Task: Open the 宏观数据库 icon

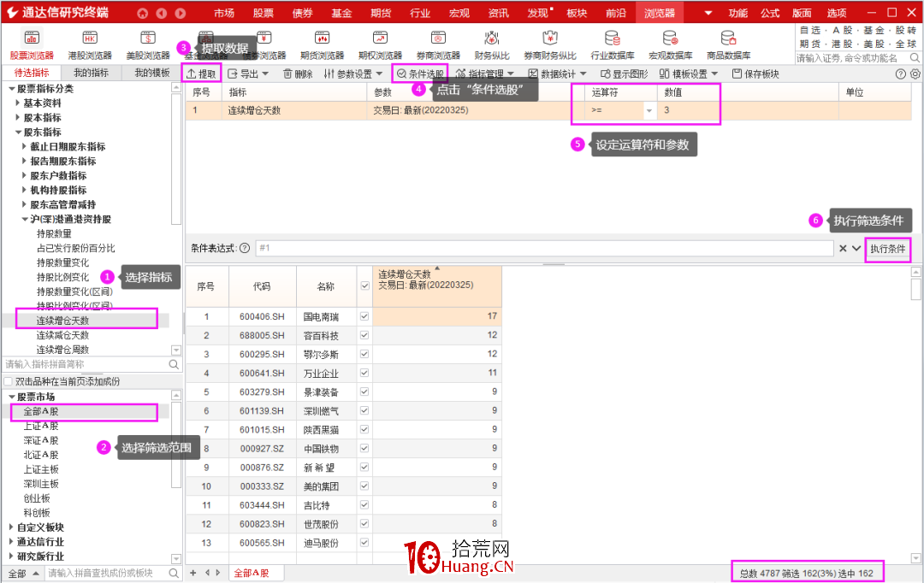Action: click(671, 45)
